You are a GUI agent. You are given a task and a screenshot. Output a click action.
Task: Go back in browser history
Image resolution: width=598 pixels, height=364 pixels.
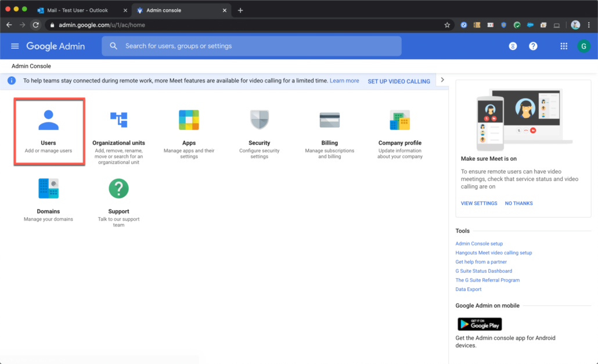coord(9,25)
